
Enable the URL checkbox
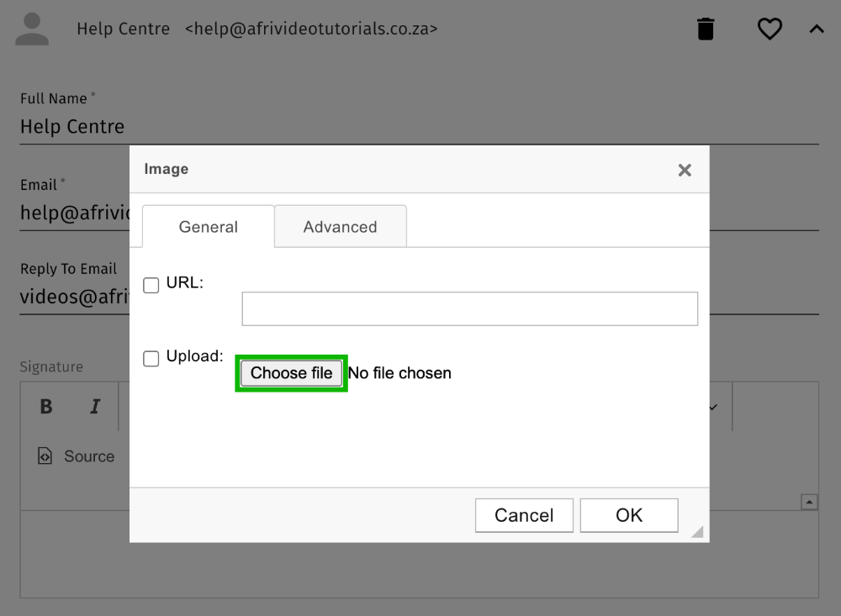click(151, 286)
